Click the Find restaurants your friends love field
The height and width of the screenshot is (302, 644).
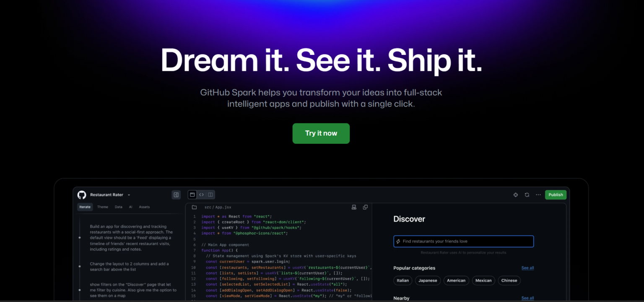[464, 241]
